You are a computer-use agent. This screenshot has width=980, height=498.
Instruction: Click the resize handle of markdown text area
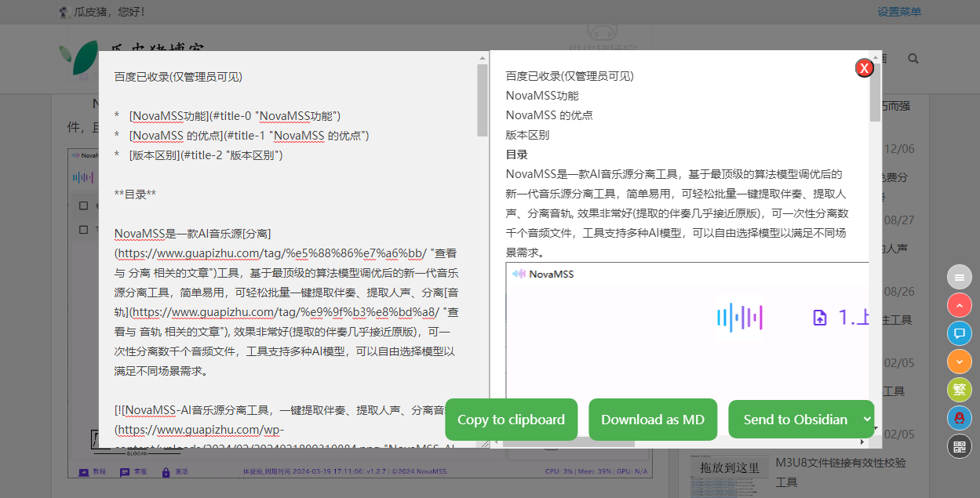tap(484, 444)
